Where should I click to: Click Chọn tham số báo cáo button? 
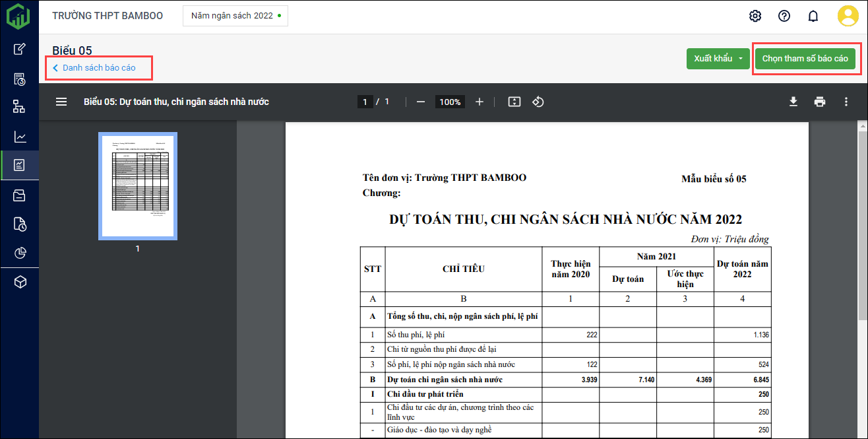pyautogui.click(x=805, y=59)
